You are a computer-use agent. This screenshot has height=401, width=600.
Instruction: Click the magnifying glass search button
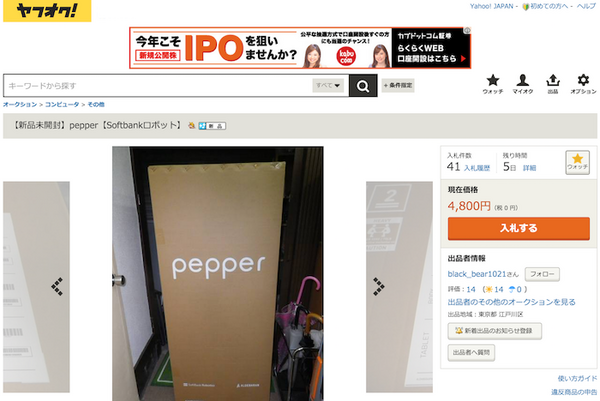(x=363, y=86)
